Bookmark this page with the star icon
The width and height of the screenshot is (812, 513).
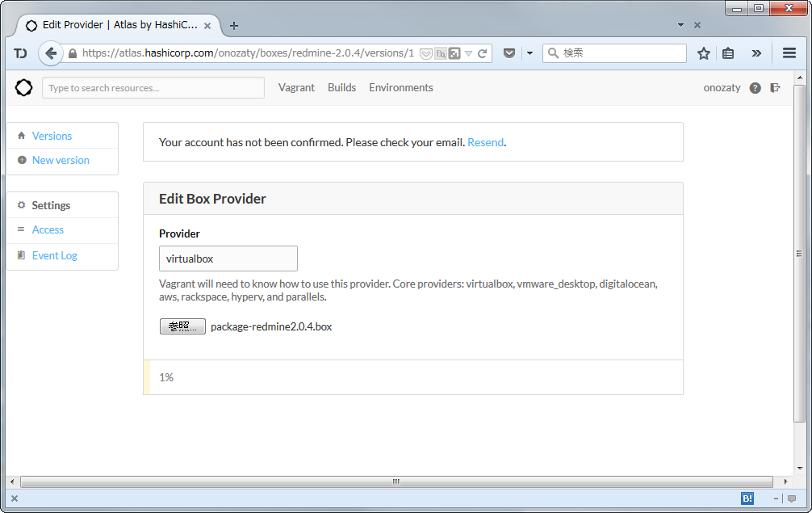click(703, 53)
